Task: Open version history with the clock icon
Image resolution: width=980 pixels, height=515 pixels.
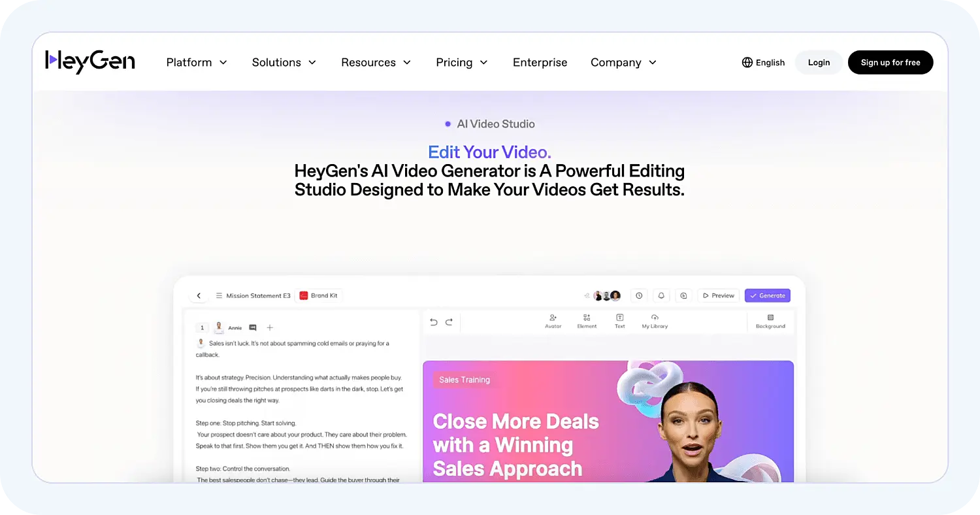Action: (638, 295)
